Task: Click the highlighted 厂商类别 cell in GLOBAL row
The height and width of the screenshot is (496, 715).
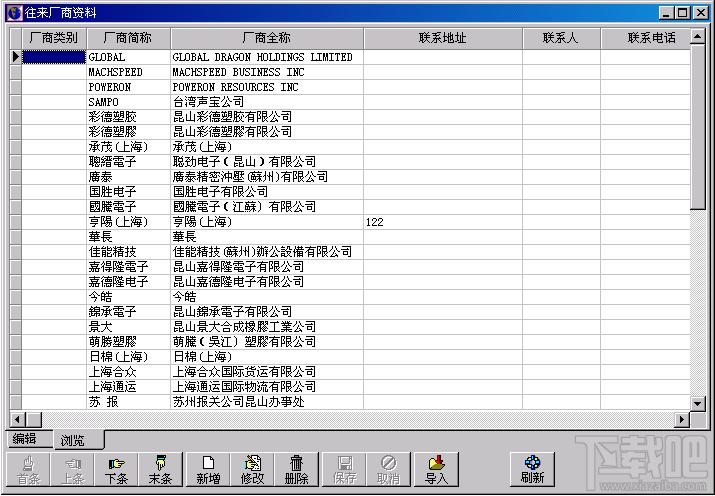Action: point(54,57)
